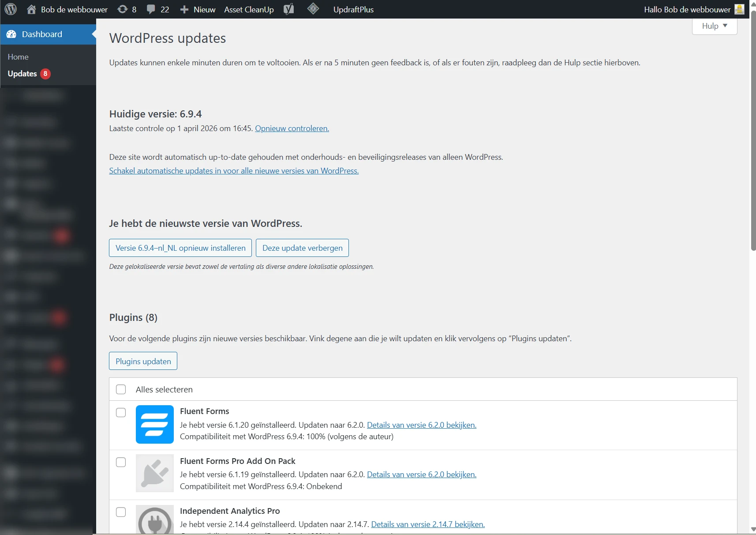Check the Fluent Forms Pro Add On Pack box
This screenshot has height=535, width=756.
tap(120, 462)
